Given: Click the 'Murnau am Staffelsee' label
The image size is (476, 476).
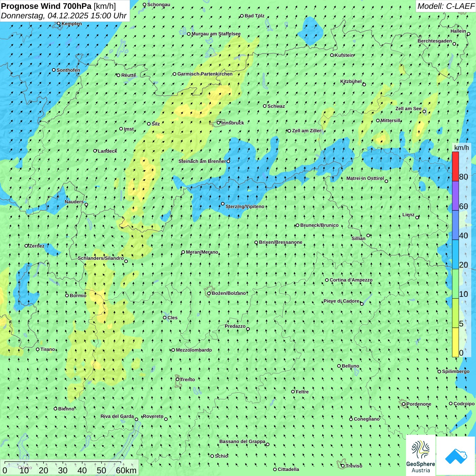Looking at the screenshot, I should point(216,34).
